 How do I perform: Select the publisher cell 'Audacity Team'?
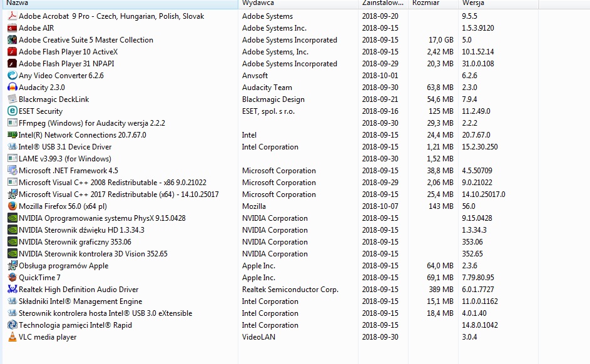point(267,88)
